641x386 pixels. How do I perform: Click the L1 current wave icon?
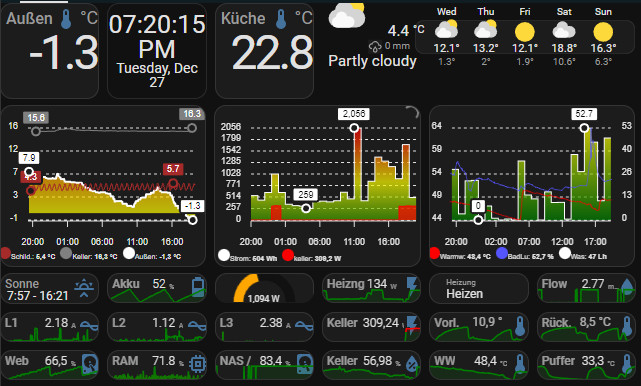coord(89,325)
